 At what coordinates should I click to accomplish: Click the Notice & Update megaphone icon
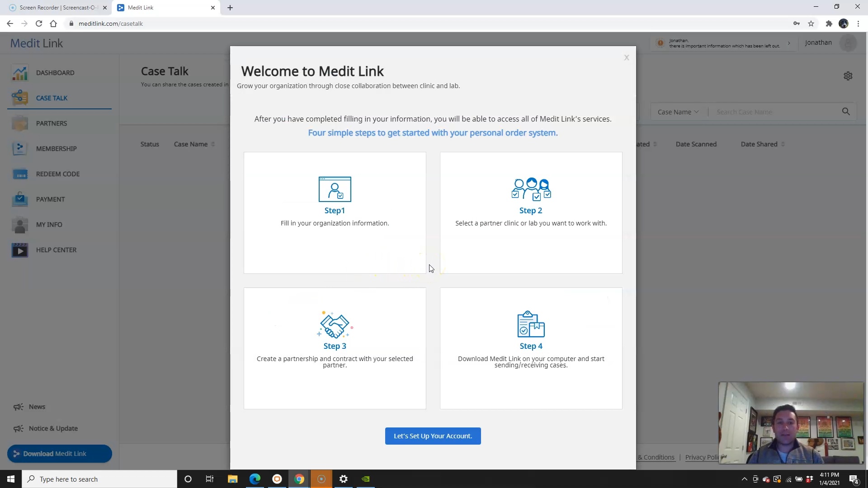point(19,428)
